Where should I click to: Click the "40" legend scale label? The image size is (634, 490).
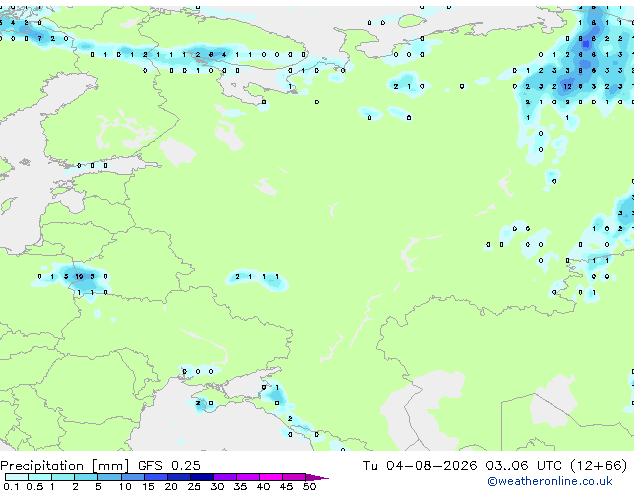click(x=263, y=486)
